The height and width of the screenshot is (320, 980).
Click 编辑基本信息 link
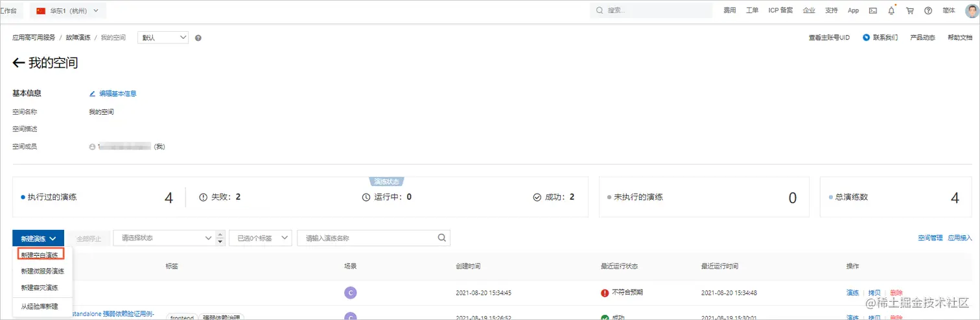(117, 93)
